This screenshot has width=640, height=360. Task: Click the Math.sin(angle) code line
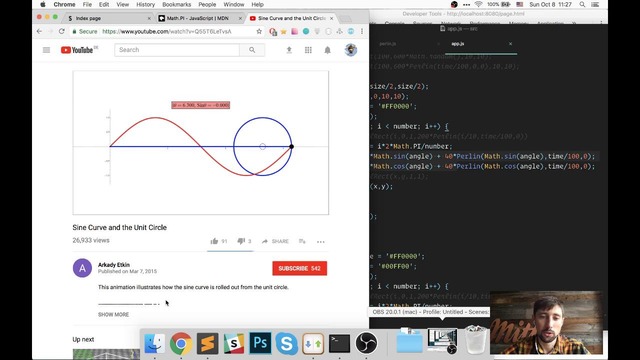[x=482, y=156]
